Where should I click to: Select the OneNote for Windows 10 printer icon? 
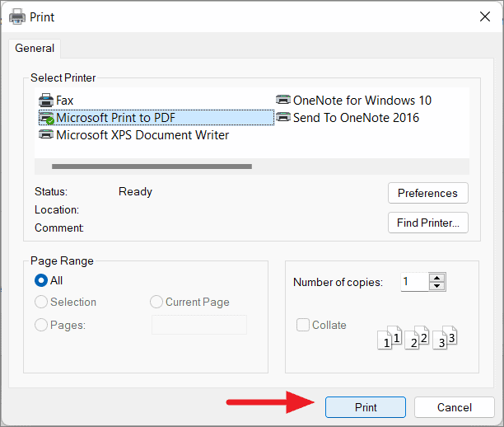283,100
